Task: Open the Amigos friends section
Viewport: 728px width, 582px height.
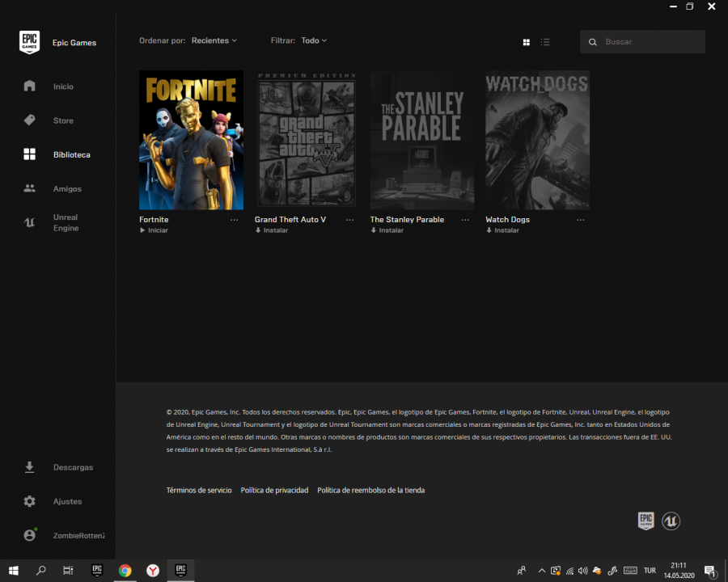Action: [x=67, y=188]
